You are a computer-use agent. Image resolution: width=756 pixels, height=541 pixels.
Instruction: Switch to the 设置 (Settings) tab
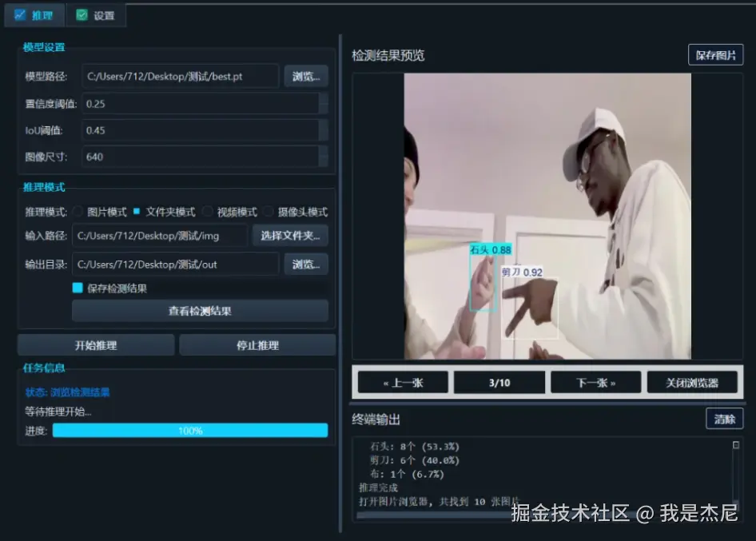coord(96,15)
